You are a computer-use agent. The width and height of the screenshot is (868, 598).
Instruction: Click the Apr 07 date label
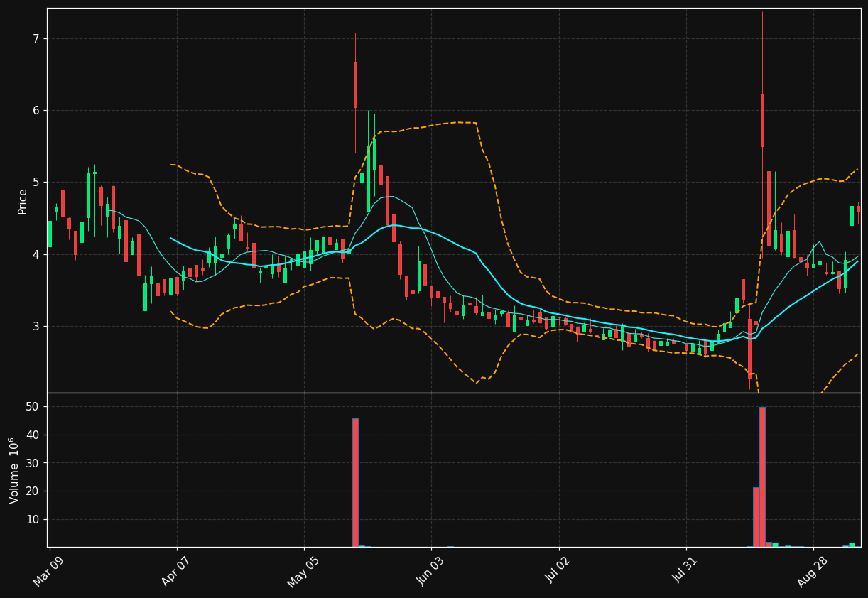(x=177, y=572)
